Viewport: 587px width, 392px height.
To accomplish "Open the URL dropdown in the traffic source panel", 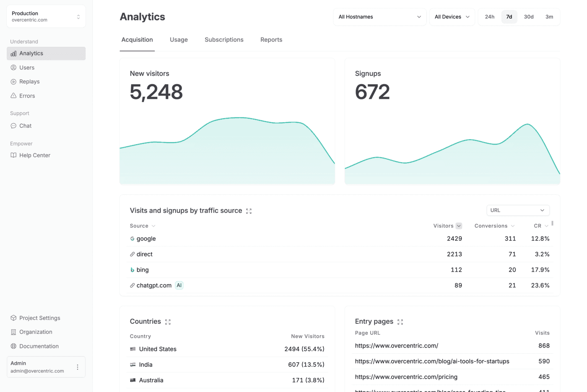I will pos(518,210).
